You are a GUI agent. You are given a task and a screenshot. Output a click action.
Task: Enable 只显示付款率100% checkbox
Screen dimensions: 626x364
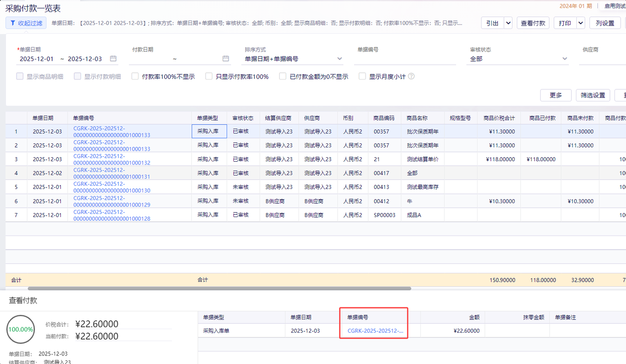tap(209, 76)
